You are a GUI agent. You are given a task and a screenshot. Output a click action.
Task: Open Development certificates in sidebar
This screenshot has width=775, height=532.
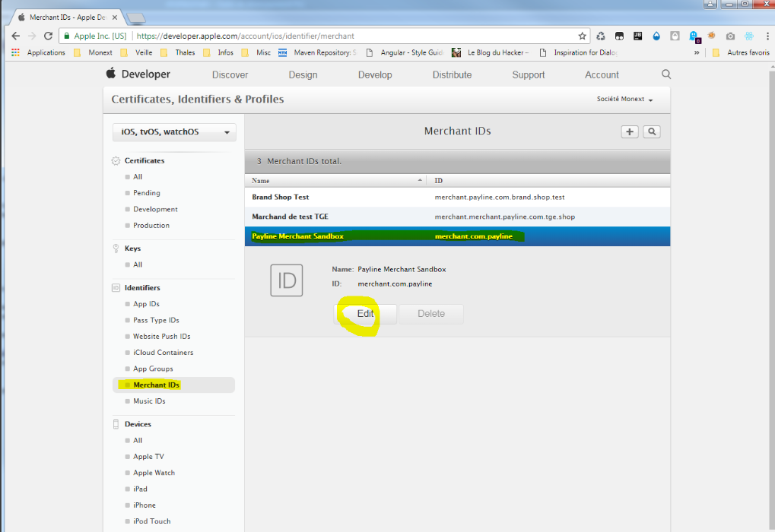click(155, 210)
